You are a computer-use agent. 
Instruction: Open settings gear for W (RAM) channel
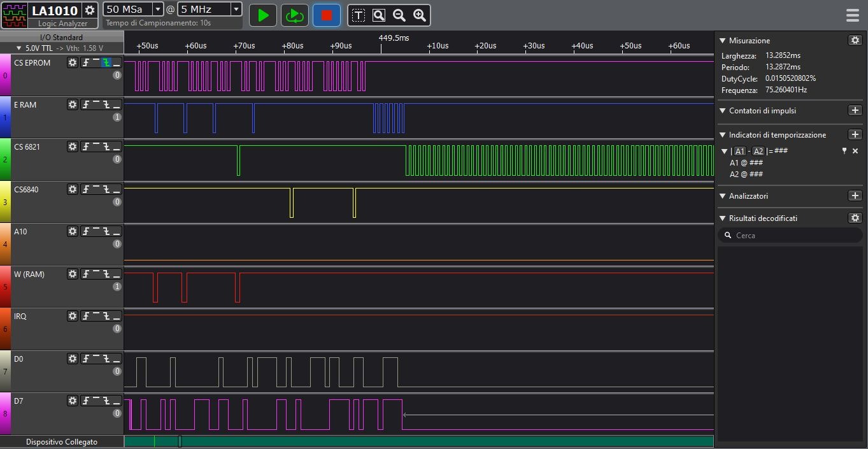(x=73, y=274)
